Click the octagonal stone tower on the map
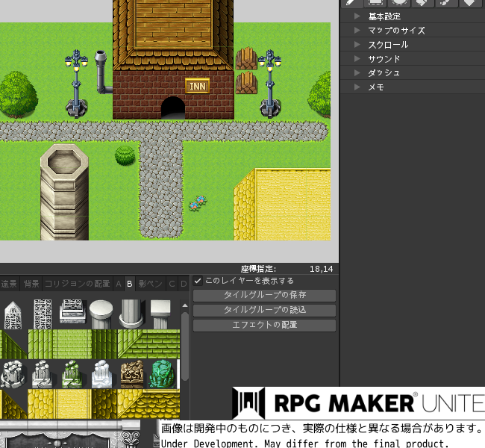485x448 pixels. click(x=64, y=192)
